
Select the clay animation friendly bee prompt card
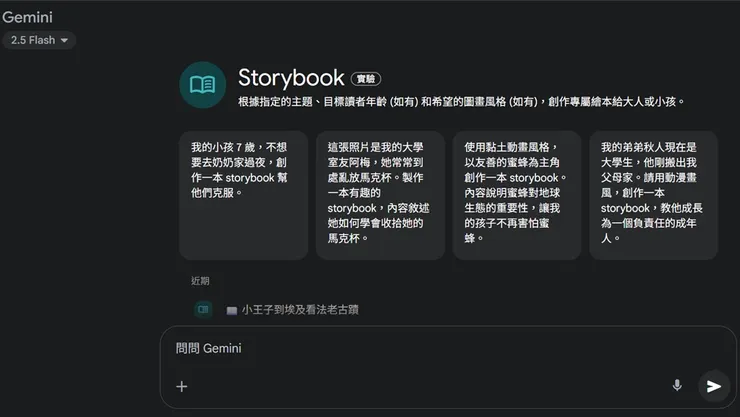[x=517, y=195]
